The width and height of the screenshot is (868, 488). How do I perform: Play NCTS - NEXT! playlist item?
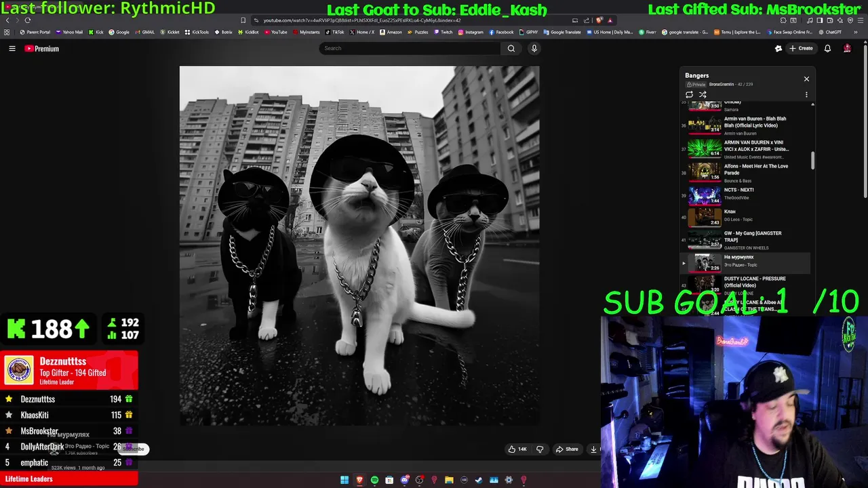pyautogui.click(x=745, y=195)
